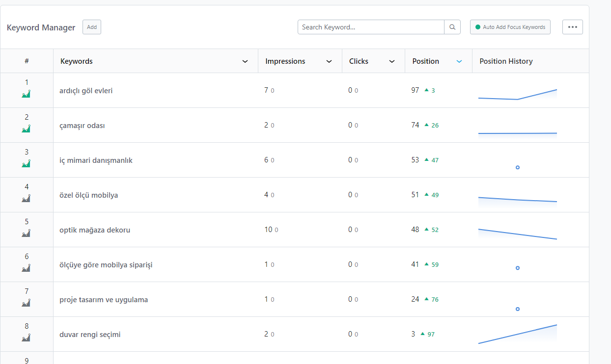Click the Add keyword button
The width and height of the screenshot is (611, 364).
(x=92, y=27)
